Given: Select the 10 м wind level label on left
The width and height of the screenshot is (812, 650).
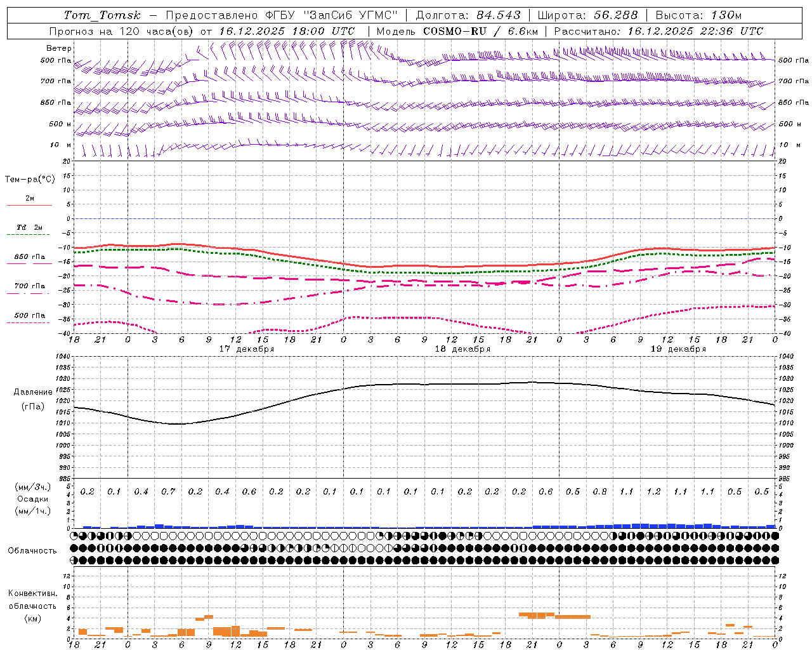Looking at the screenshot, I should [61, 145].
